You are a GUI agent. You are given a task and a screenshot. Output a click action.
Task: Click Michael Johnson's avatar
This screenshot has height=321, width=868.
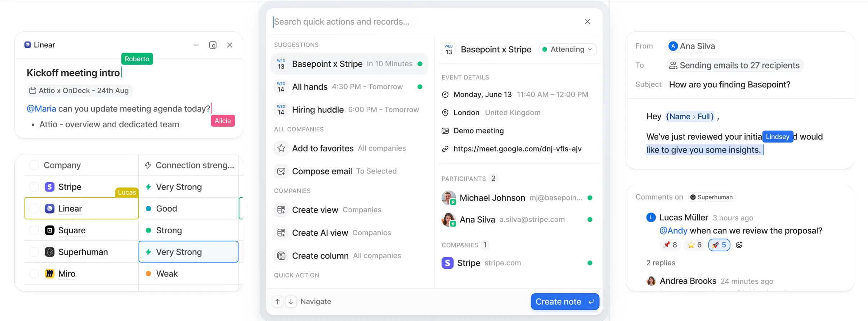click(449, 198)
